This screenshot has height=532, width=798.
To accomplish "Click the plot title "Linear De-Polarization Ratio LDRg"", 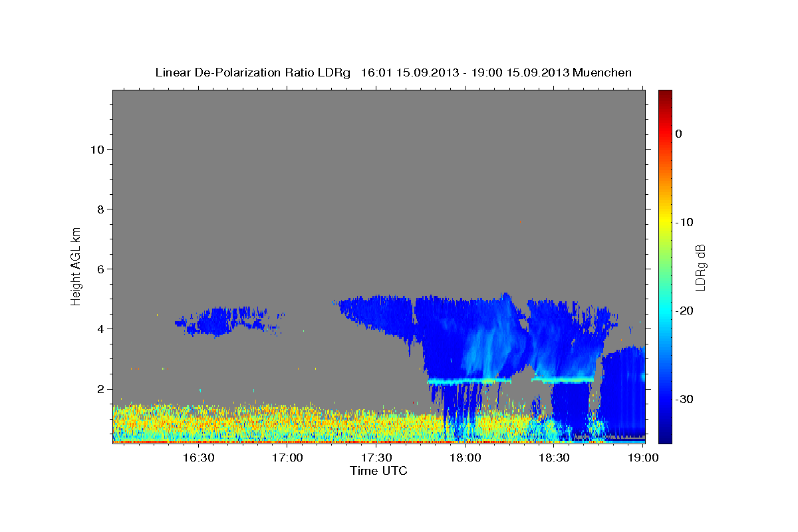I will click(x=252, y=72).
